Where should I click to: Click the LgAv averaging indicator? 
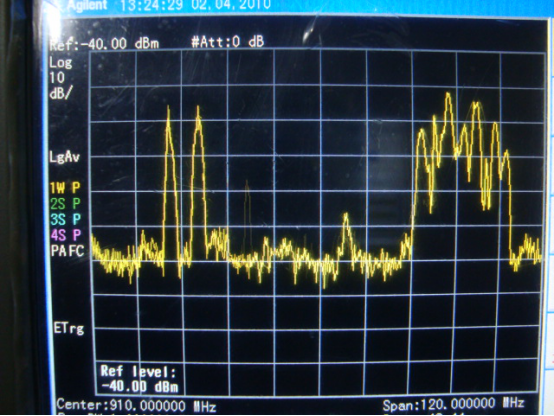click(x=64, y=157)
